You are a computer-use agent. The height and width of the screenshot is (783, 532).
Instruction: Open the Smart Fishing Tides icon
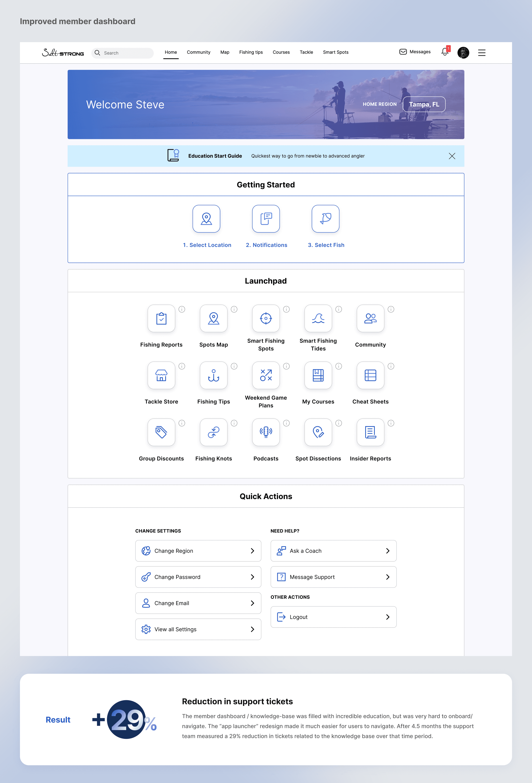point(318,318)
